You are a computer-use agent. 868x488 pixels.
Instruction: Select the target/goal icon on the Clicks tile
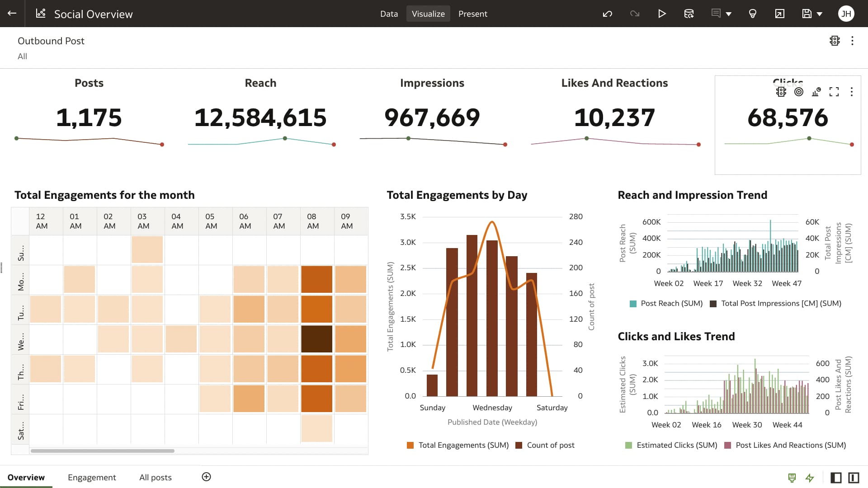798,92
